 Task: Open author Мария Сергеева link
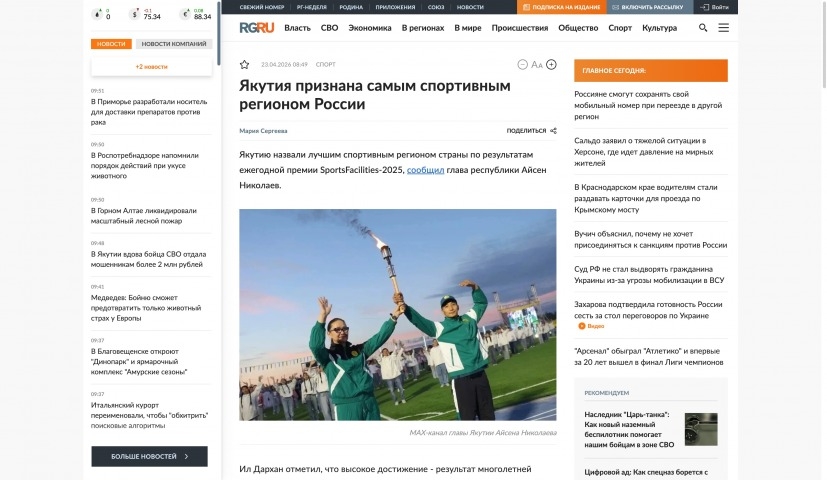click(x=263, y=131)
